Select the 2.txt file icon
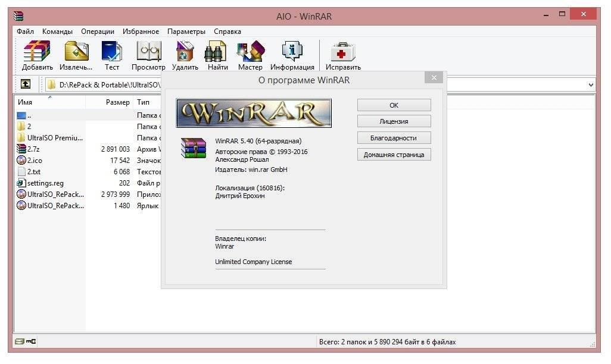This screenshot has width=611, height=364. [x=21, y=171]
